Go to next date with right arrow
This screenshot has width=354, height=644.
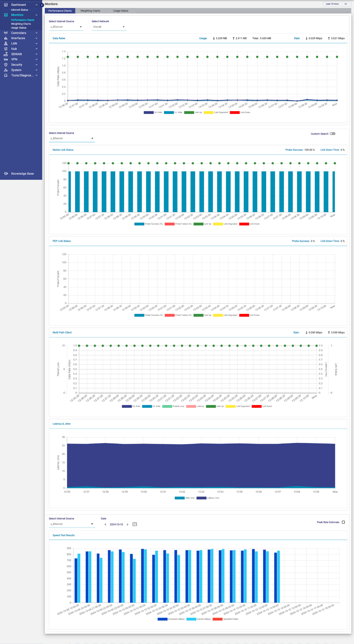127,524
